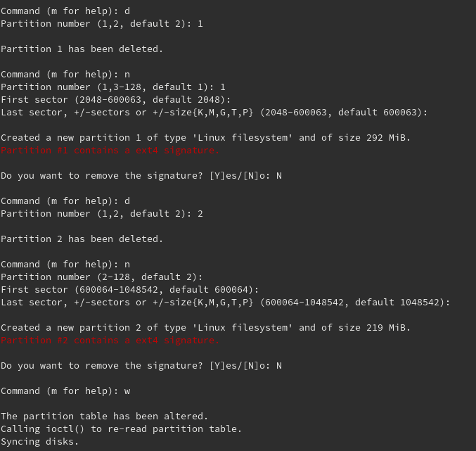Click the 'Partition 1 has been deleted.' line

82,49
